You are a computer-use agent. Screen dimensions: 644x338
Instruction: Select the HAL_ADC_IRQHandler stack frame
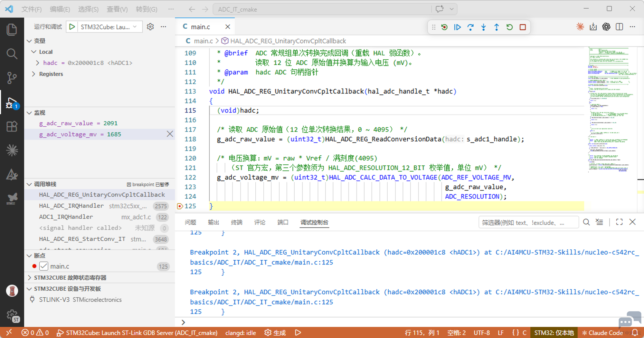tap(100, 206)
